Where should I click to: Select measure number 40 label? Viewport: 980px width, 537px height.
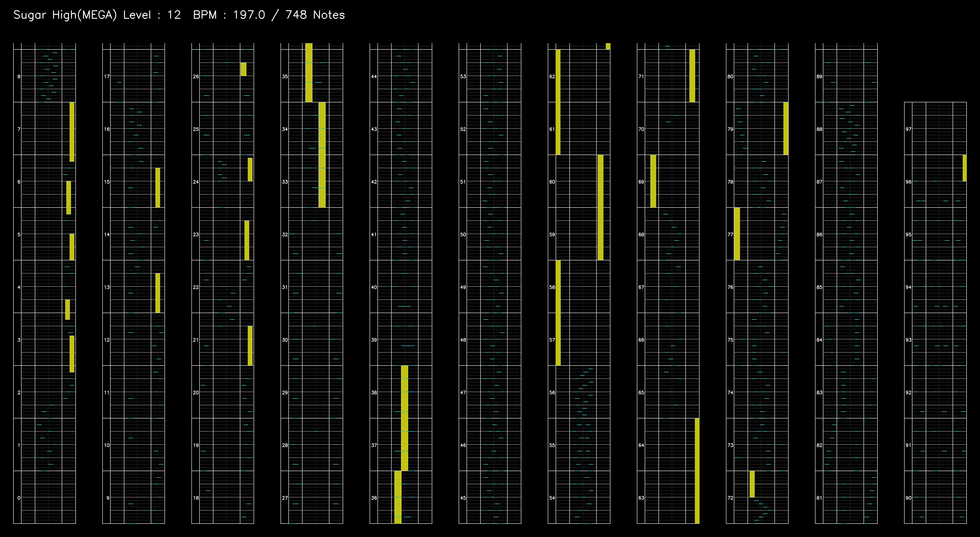point(374,287)
